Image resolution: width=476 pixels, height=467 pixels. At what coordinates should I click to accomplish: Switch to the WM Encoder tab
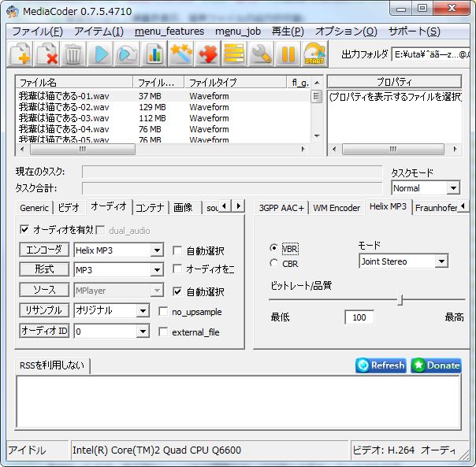[337, 208]
